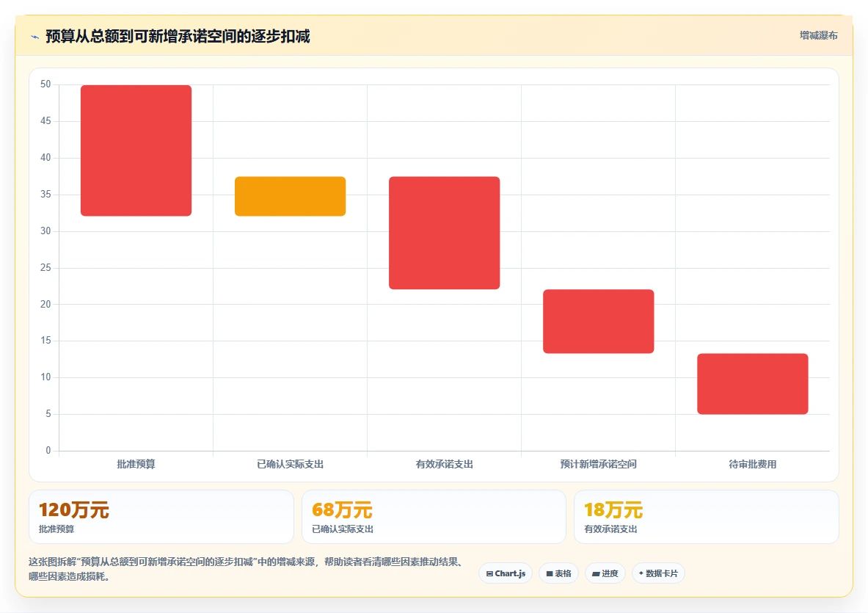Click the Chart.js chip
The height and width of the screenshot is (613, 868).
(506, 573)
